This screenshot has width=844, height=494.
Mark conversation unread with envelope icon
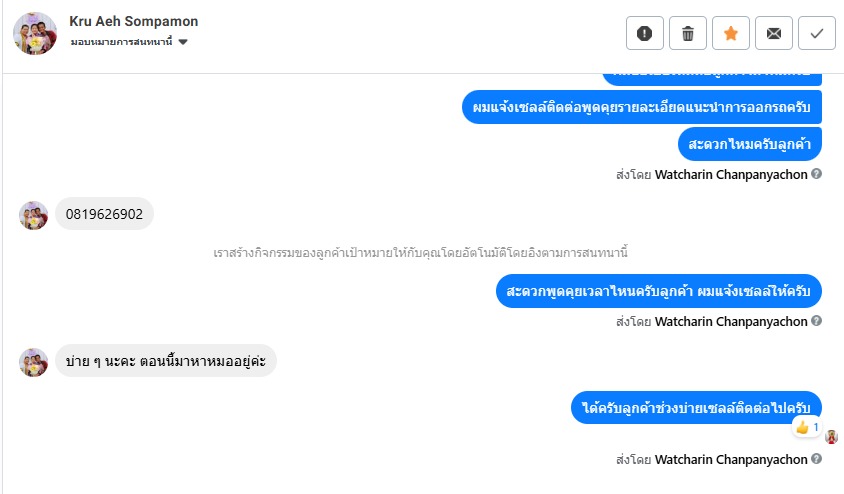(774, 33)
